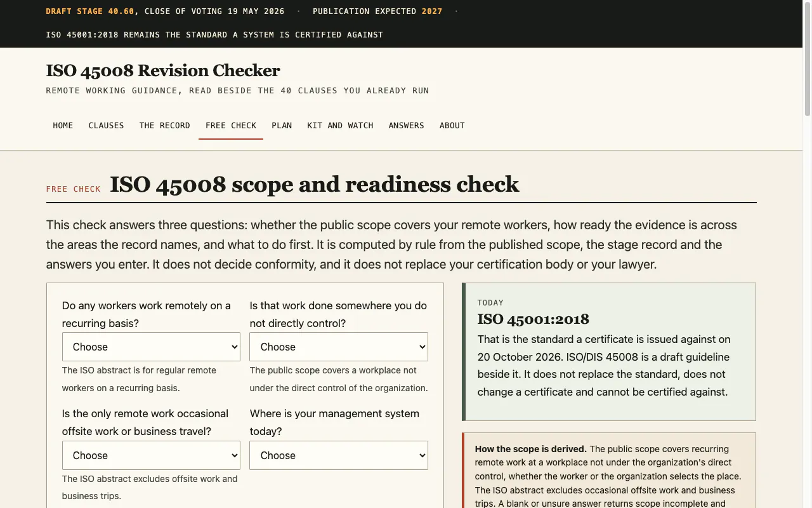Click 'PUBLICATION EXPECTED 2027' banner text
The width and height of the screenshot is (812, 508).
pos(377,11)
